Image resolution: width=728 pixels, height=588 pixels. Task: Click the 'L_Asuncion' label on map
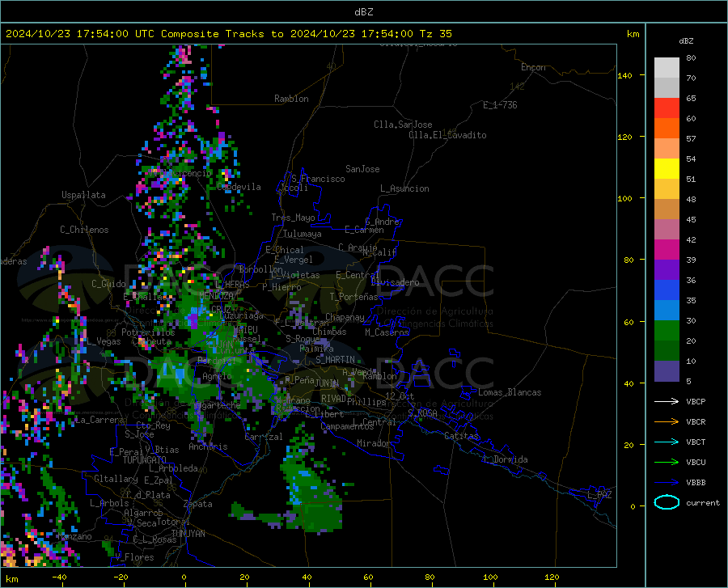[404, 188]
